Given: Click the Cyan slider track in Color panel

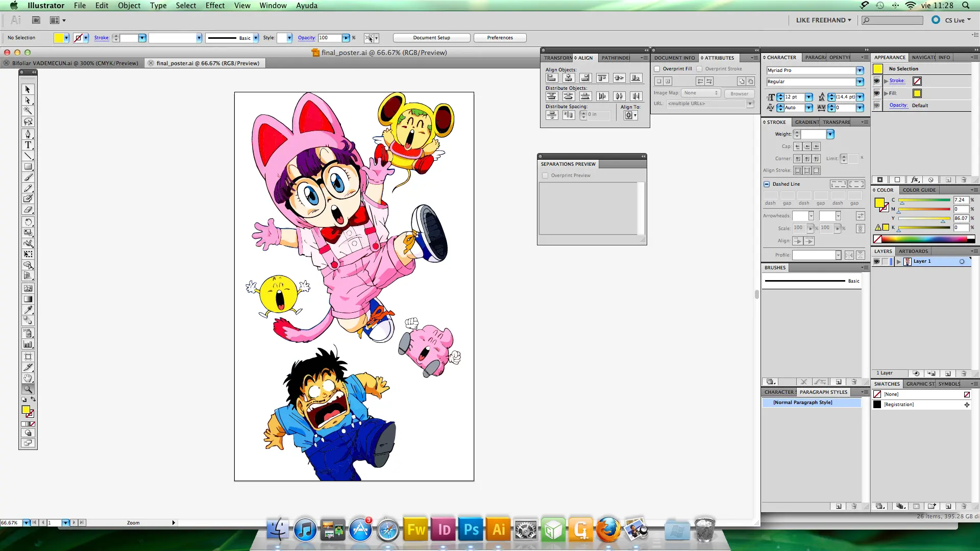Looking at the screenshot, I should (924, 200).
